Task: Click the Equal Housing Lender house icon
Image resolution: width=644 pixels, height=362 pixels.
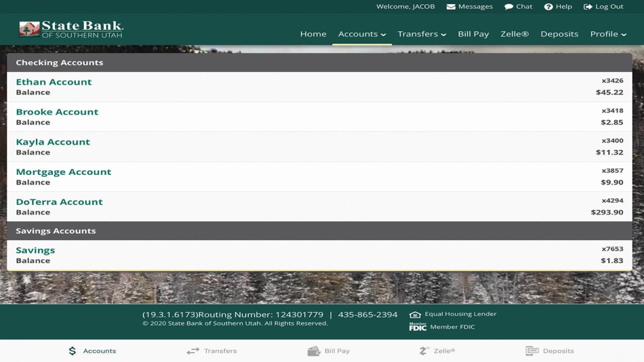Action: click(415, 315)
